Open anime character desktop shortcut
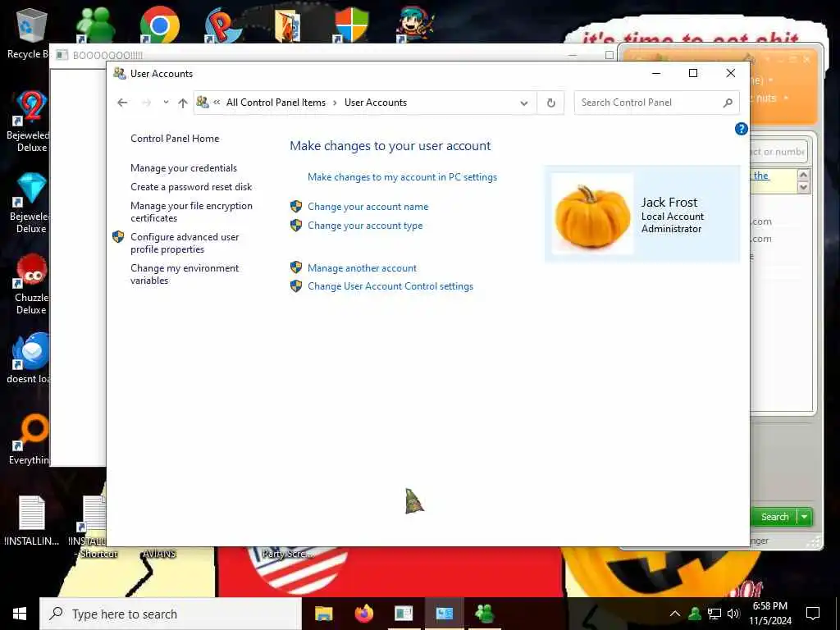 point(415,25)
